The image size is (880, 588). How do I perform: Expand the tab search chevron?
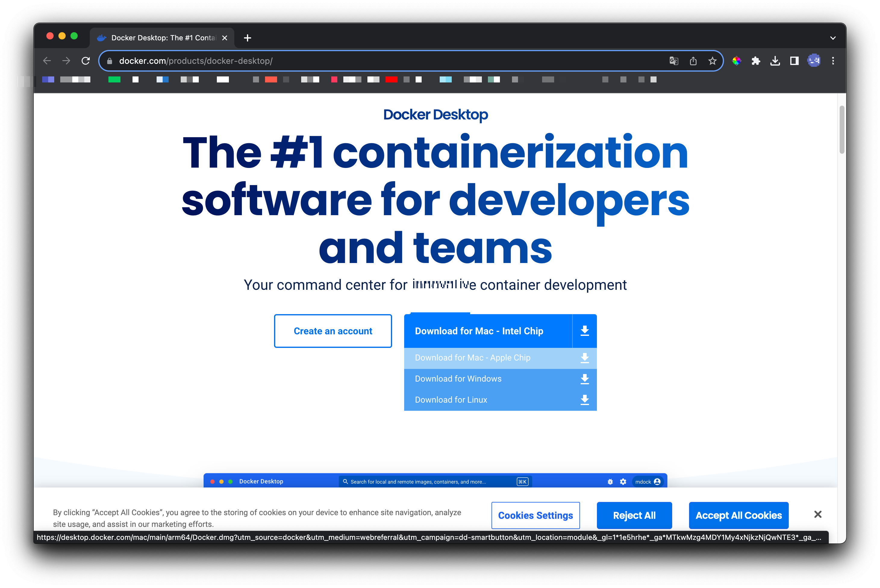[833, 38]
